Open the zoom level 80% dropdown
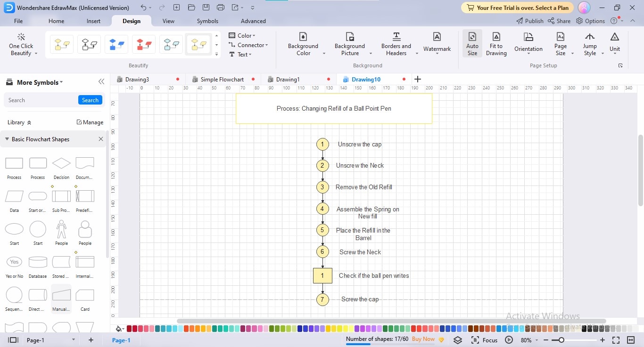The width and height of the screenshot is (644, 347). pyautogui.click(x=529, y=340)
